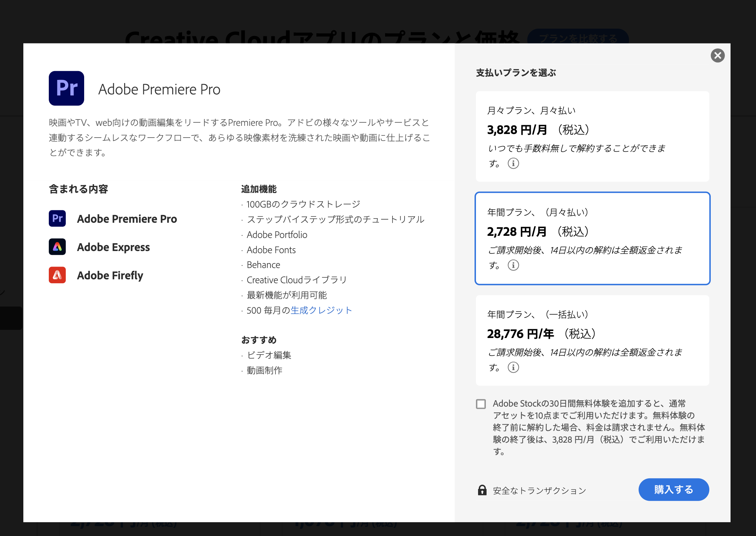Open info icon on the 28,776 yen annual plan
This screenshot has height=536, width=756.
point(513,367)
